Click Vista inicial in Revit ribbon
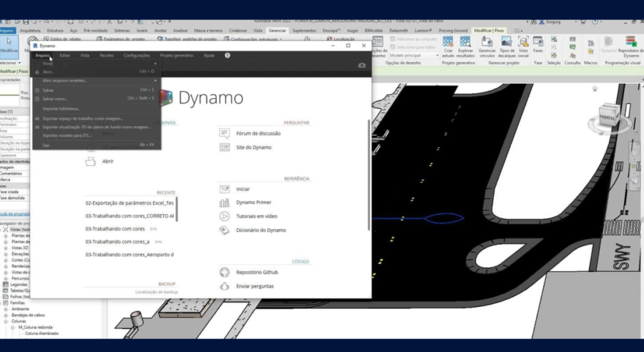 click(x=523, y=47)
